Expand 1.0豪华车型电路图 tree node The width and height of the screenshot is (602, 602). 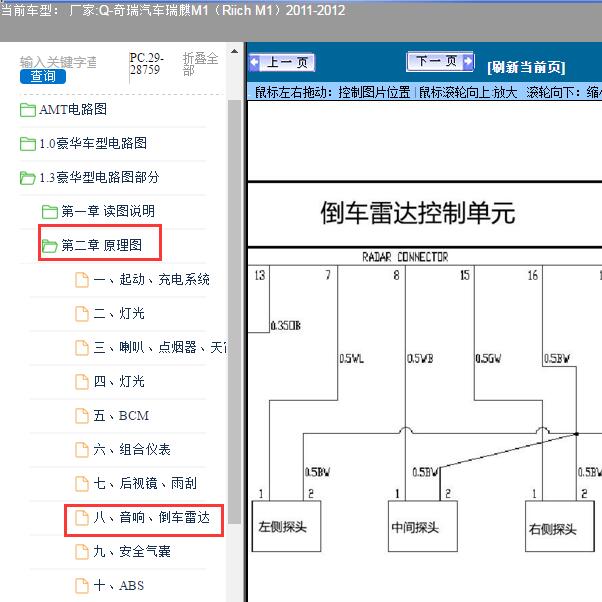tap(93, 143)
